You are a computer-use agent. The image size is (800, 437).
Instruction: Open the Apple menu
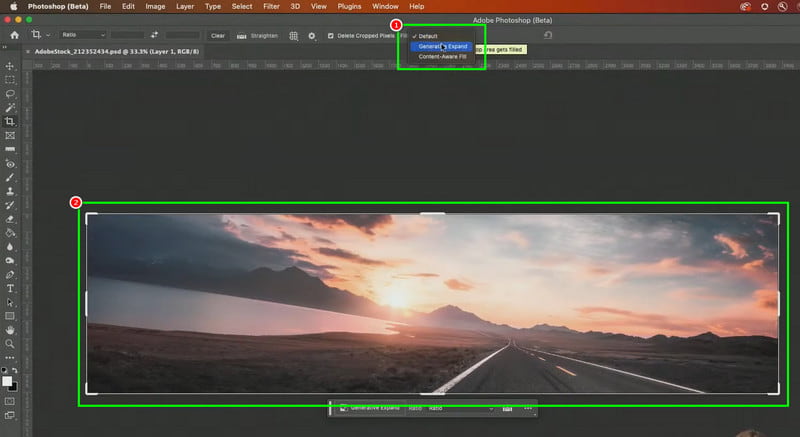click(x=14, y=7)
